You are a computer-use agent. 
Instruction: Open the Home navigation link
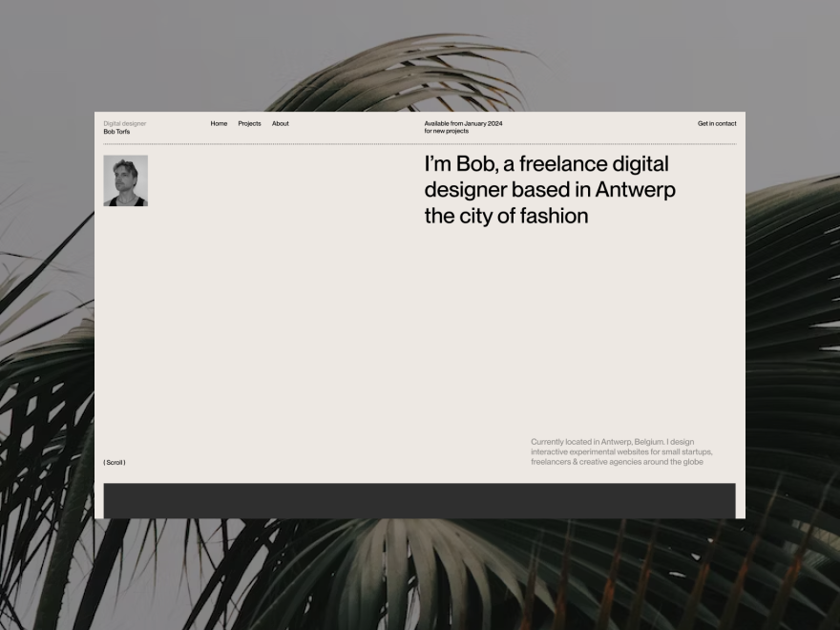(x=219, y=124)
